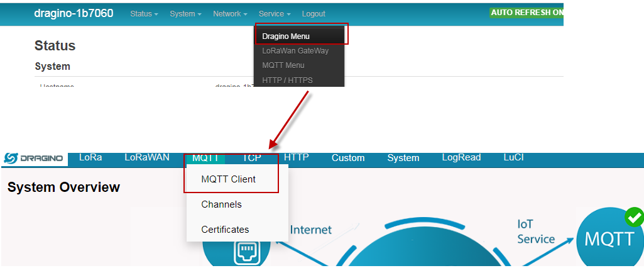Open the LoRa tab
The height and width of the screenshot is (268, 644).
[x=90, y=157]
